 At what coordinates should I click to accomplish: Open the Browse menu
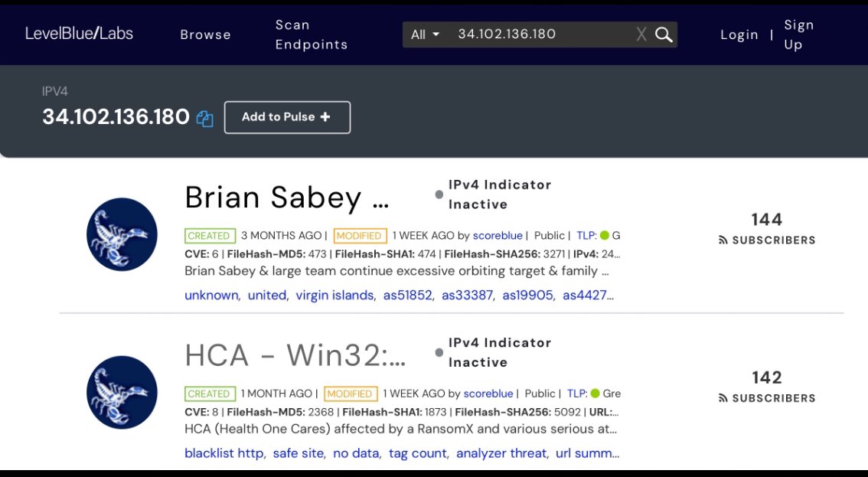(x=205, y=34)
